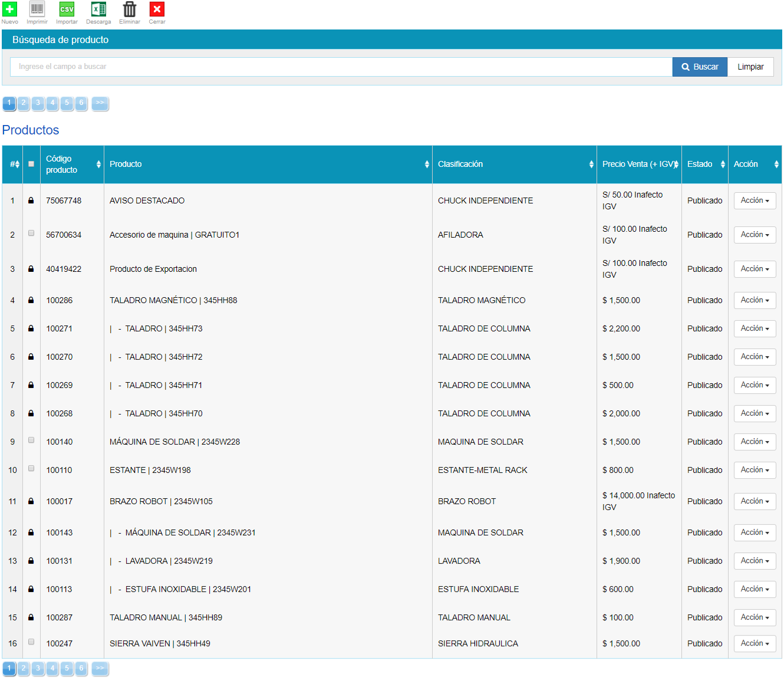784x684 pixels.
Task: Click the green Nuevo plus icon
Action: [9, 9]
